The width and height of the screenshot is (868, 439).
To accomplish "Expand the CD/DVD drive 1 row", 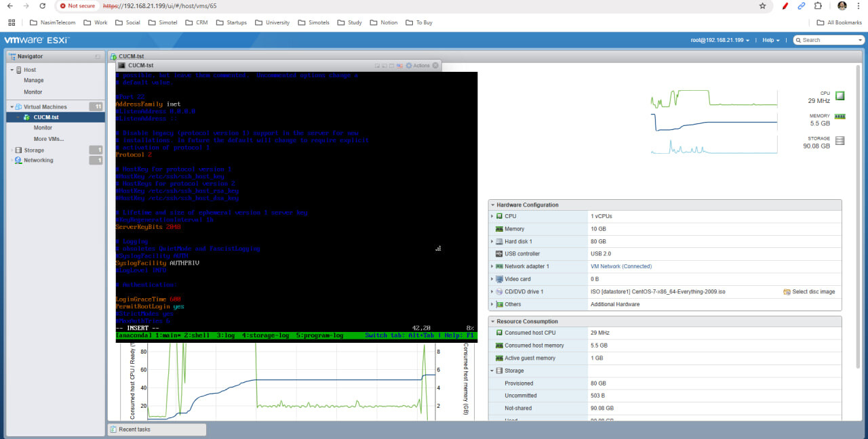I will click(x=492, y=291).
